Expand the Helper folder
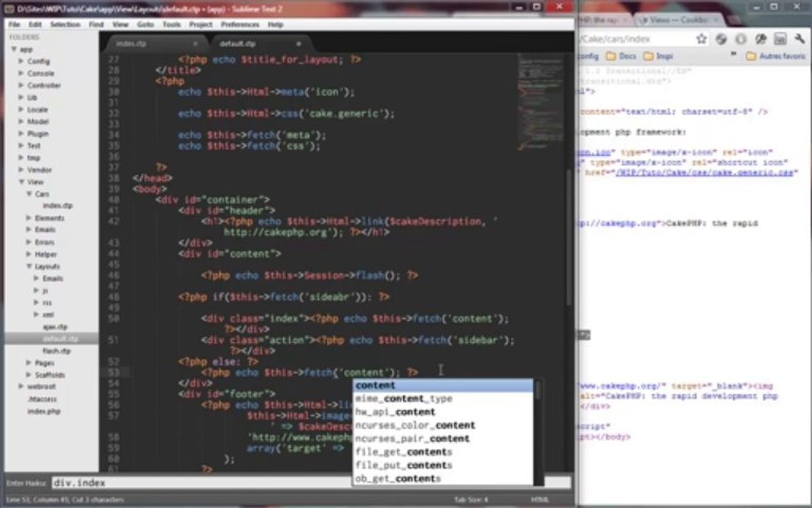This screenshot has height=508, width=812. point(29,254)
